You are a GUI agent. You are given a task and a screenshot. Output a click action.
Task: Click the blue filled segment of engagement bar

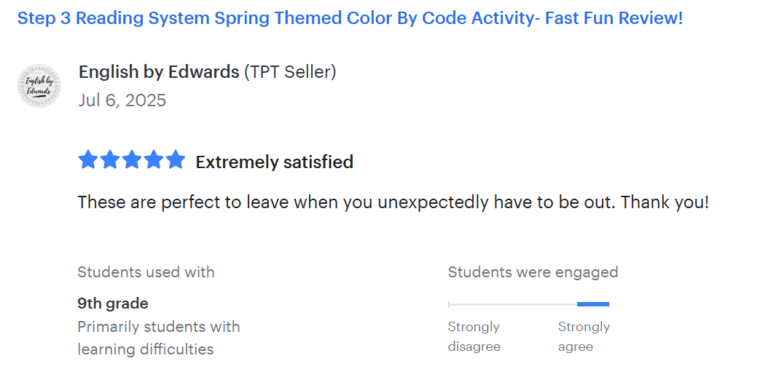[593, 304]
